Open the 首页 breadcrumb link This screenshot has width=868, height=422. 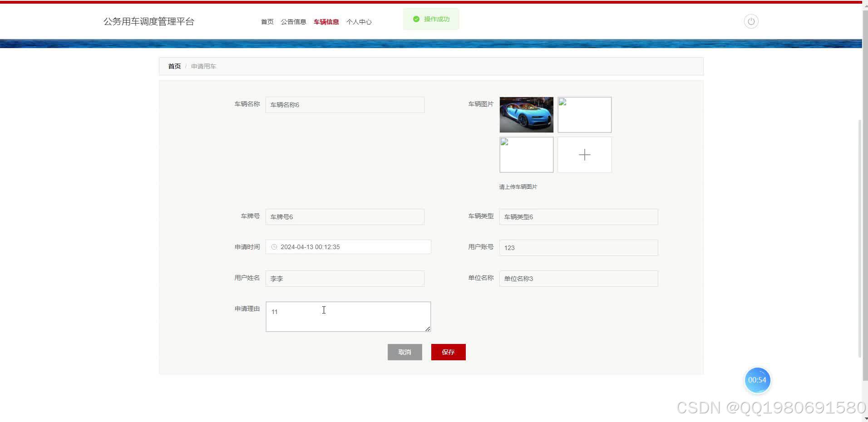pyautogui.click(x=174, y=66)
